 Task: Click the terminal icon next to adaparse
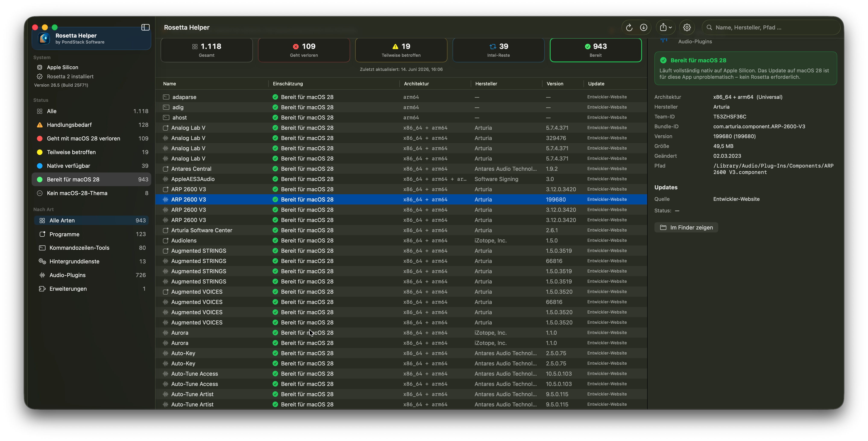(166, 97)
